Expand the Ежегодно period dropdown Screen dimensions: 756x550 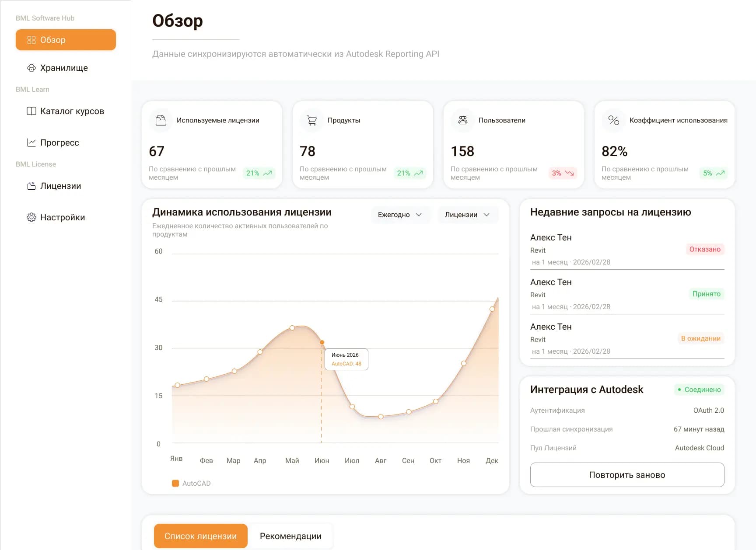(400, 215)
